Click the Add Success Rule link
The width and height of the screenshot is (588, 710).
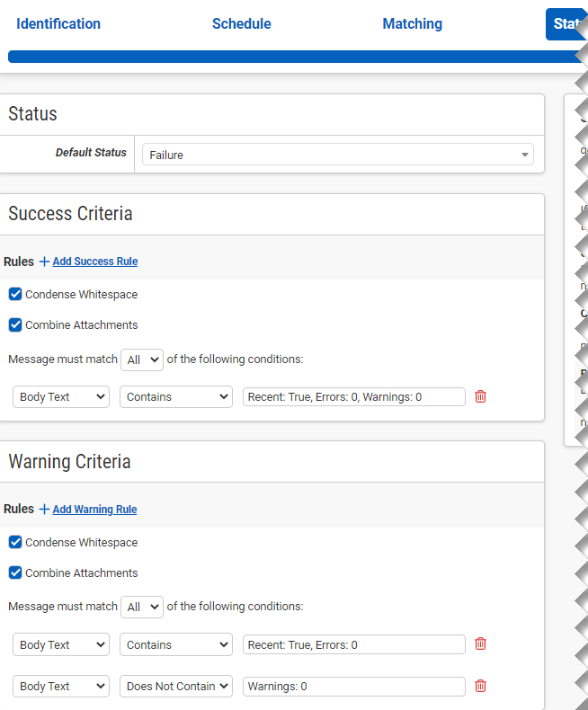(x=94, y=262)
